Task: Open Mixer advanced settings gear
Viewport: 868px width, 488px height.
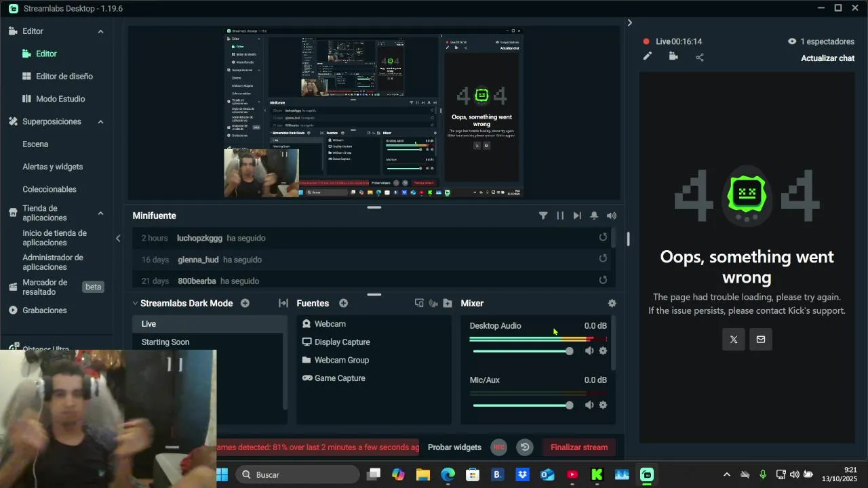Action: click(612, 303)
